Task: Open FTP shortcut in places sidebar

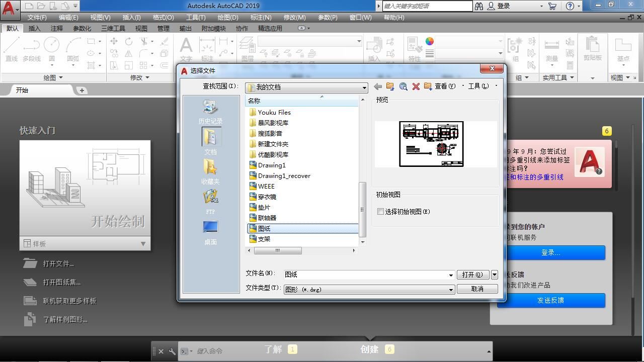Action: (210, 202)
